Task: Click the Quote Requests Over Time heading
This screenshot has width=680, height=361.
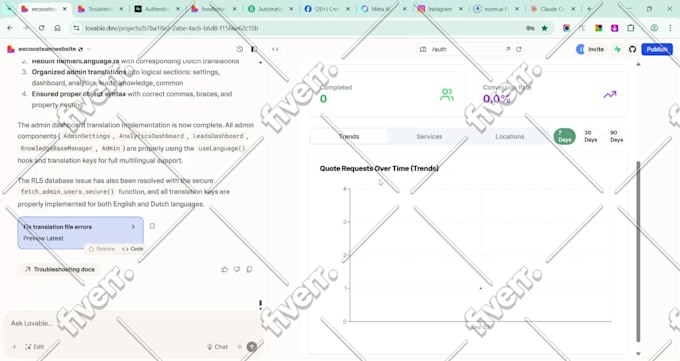Action: point(379,168)
